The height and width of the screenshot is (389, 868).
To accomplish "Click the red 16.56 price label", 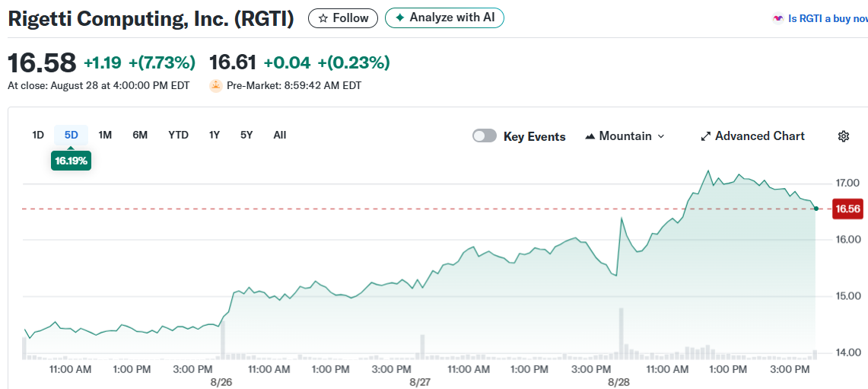I will point(848,209).
